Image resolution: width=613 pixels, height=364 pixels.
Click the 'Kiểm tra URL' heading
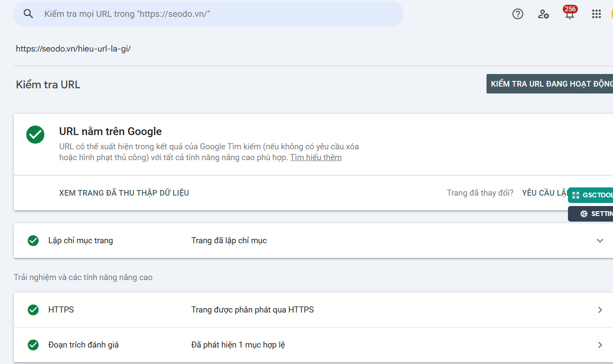[x=48, y=85]
